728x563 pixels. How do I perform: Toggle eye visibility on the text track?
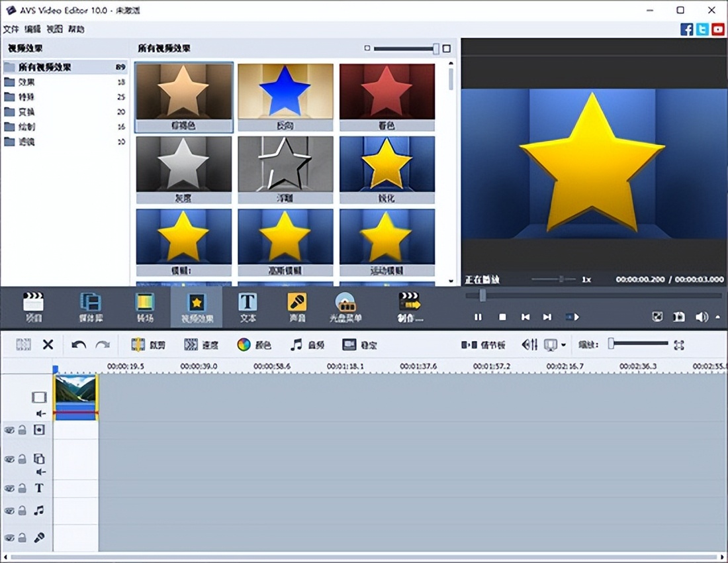9,488
